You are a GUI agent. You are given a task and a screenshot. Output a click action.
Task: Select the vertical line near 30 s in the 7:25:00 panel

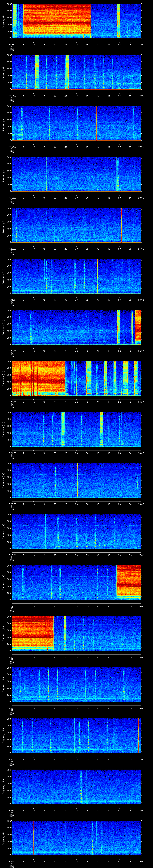(77, 481)
